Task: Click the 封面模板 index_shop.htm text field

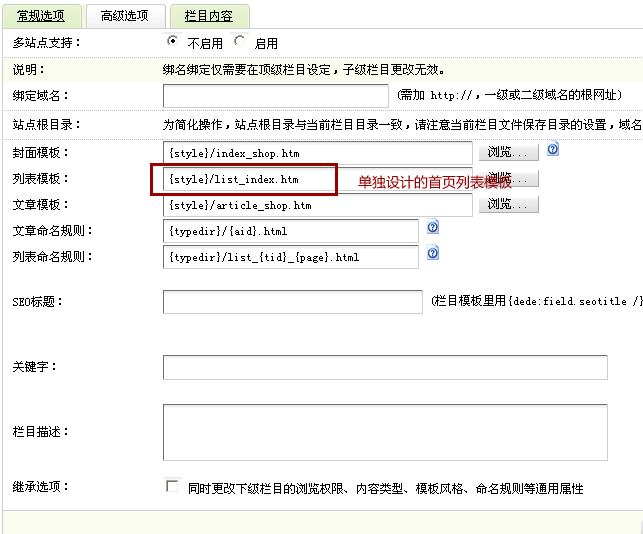Action: pyautogui.click(x=317, y=153)
